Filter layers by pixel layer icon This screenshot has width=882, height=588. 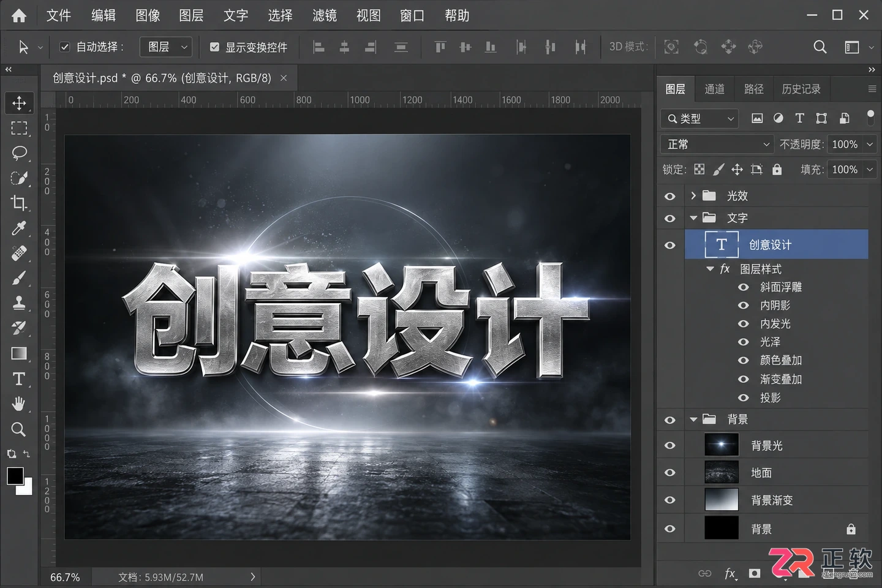coord(757,118)
